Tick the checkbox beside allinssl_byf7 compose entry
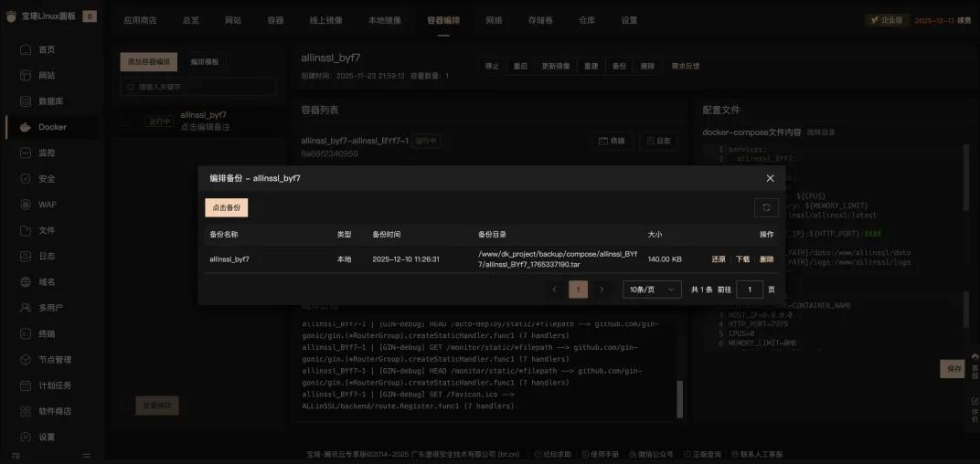The image size is (980, 464). point(126,121)
